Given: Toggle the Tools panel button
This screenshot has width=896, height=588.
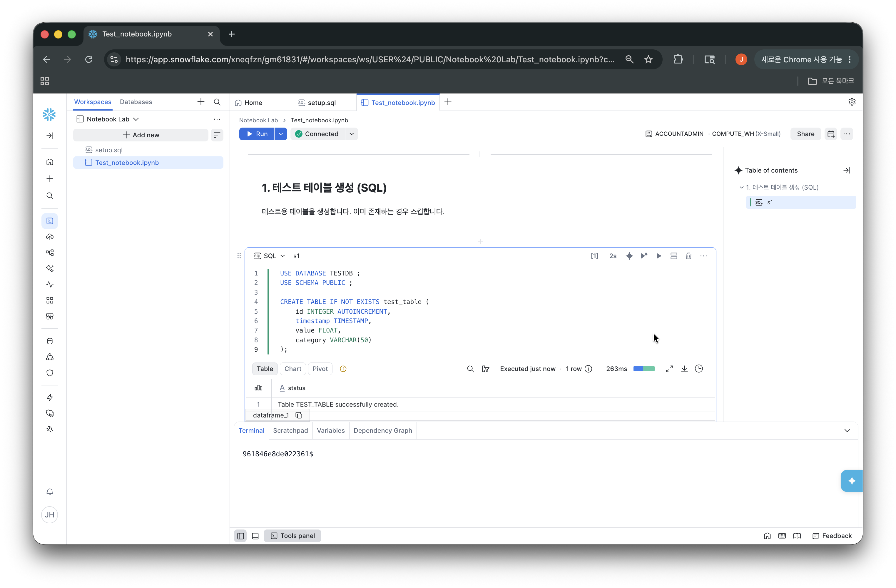Looking at the screenshot, I should tap(292, 536).
